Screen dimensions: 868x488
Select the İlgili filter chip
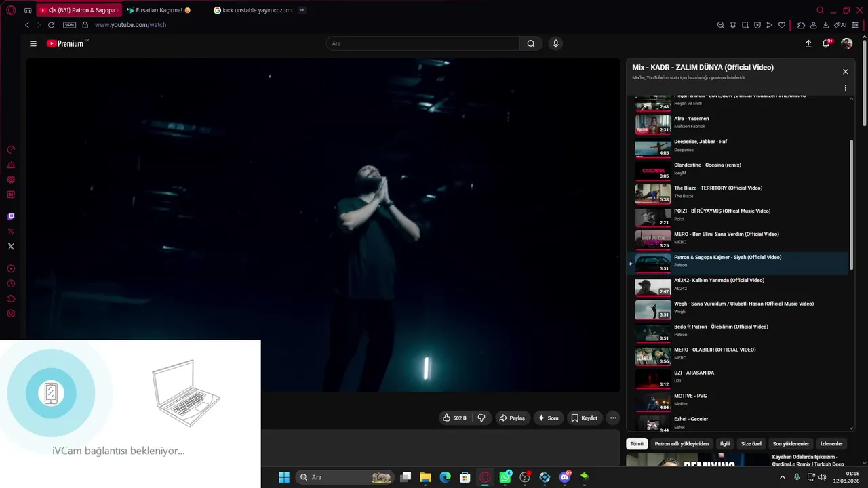(725, 444)
